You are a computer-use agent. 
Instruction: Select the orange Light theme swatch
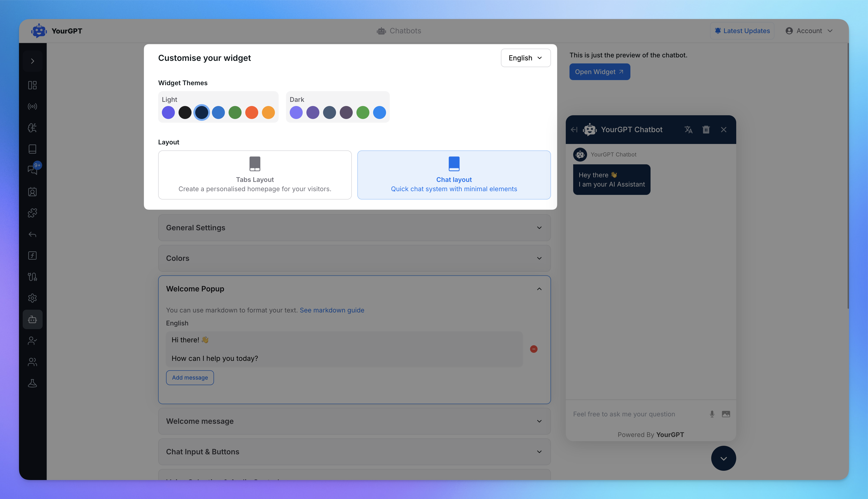(x=268, y=112)
